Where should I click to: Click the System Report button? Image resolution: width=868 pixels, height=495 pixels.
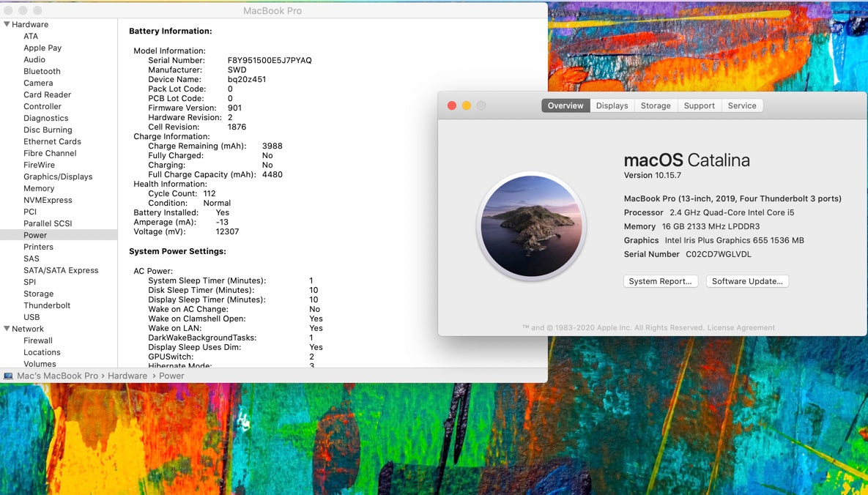pyautogui.click(x=660, y=281)
